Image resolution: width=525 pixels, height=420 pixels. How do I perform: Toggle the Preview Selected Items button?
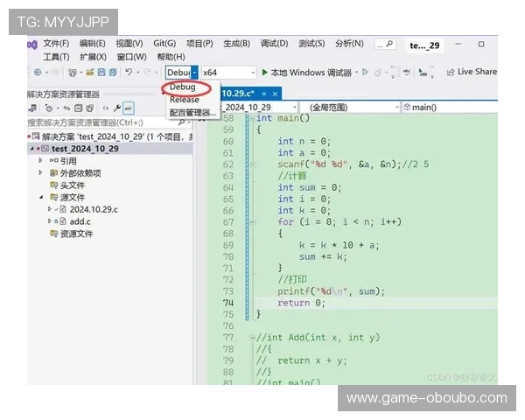click(x=129, y=108)
